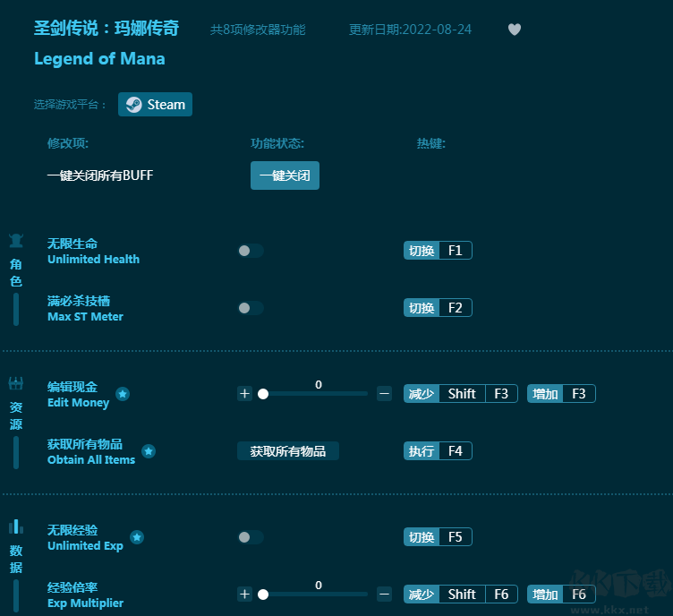Click the resources section chest icon
The image size is (673, 616).
pyautogui.click(x=16, y=383)
